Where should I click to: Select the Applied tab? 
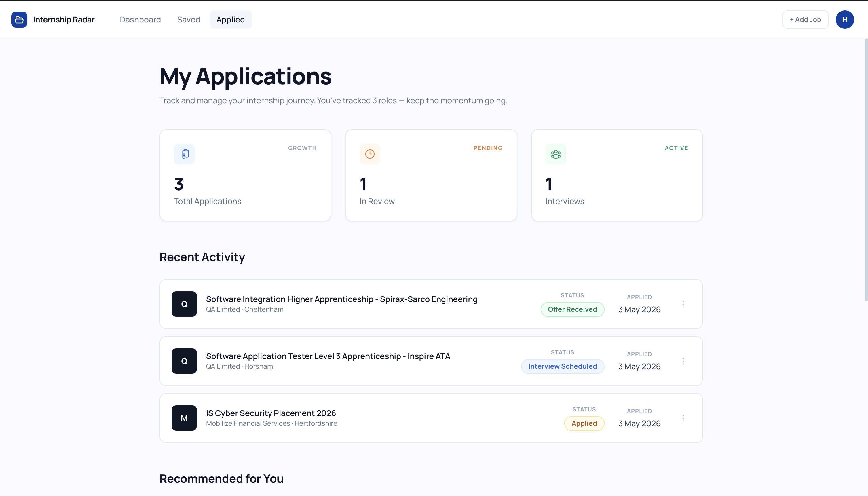230,19
